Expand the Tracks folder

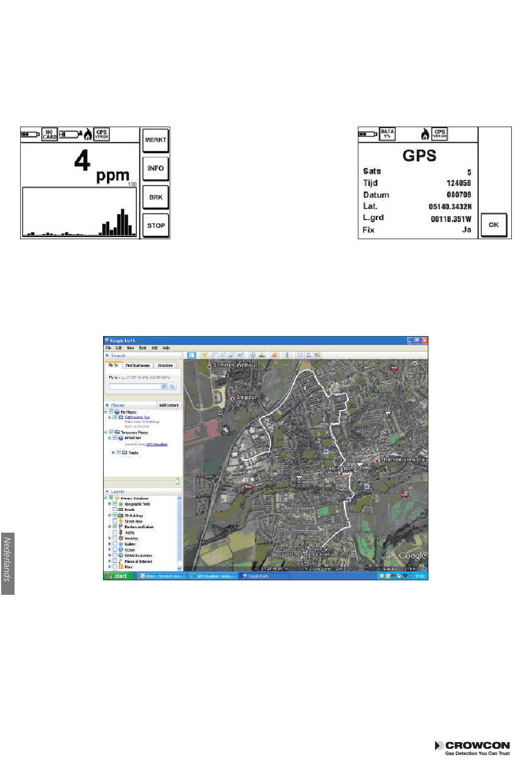click(x=113, y=453)
